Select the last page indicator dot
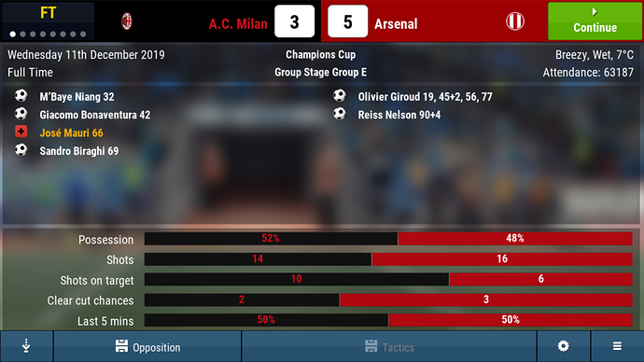644x362 pixels. (83, 35)
